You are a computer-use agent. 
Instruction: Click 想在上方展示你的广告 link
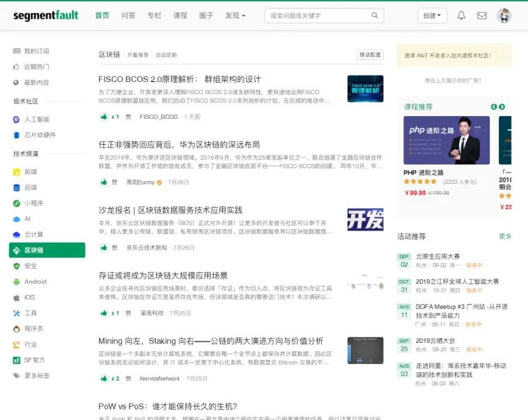pos(453,81)
